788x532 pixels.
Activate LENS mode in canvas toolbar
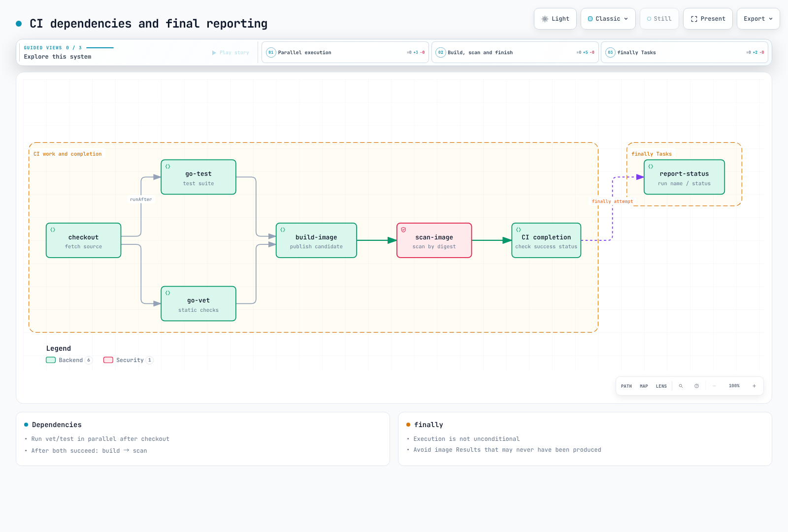[x=661, y=386]
